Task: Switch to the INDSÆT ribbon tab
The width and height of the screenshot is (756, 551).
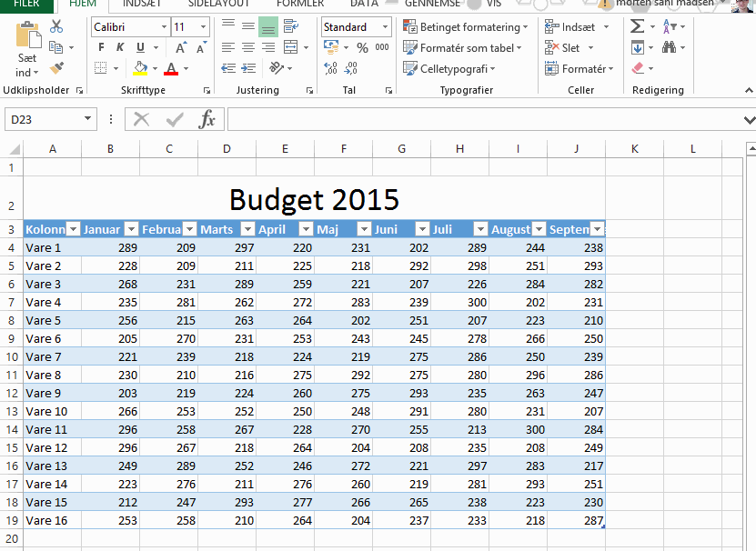Action: click(x=142, y=4)
